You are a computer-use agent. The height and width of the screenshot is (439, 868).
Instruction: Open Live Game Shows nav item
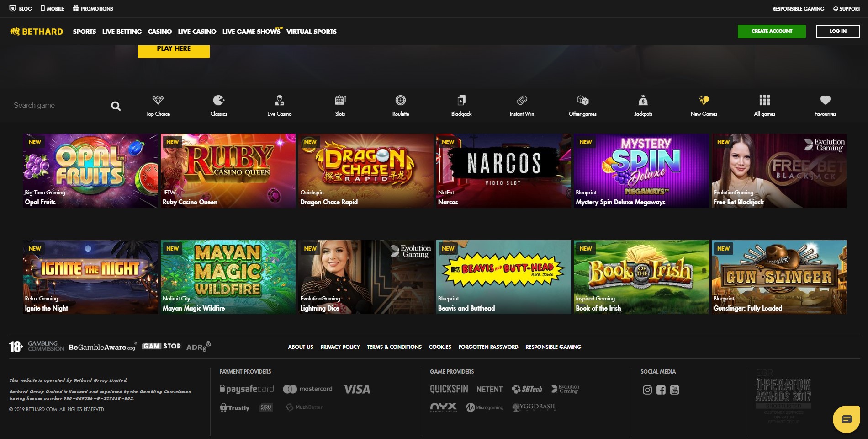[x=252, y=31]
